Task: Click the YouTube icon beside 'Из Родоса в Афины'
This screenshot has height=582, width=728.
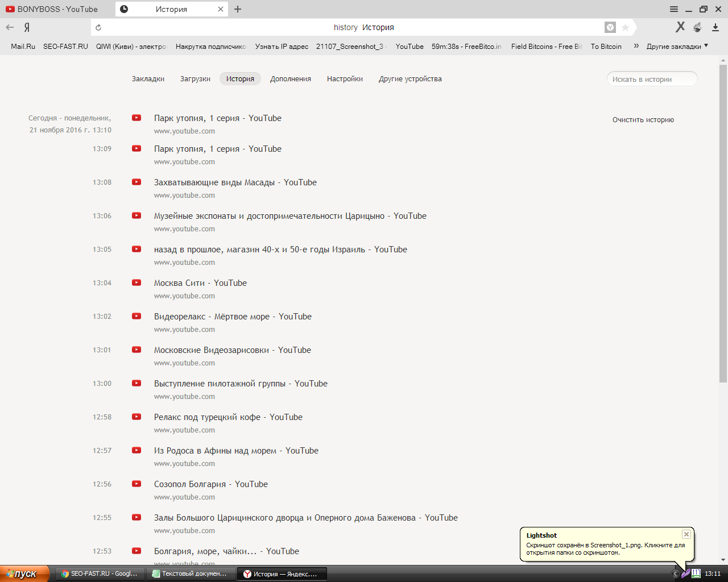Action: tap(136, 450)
